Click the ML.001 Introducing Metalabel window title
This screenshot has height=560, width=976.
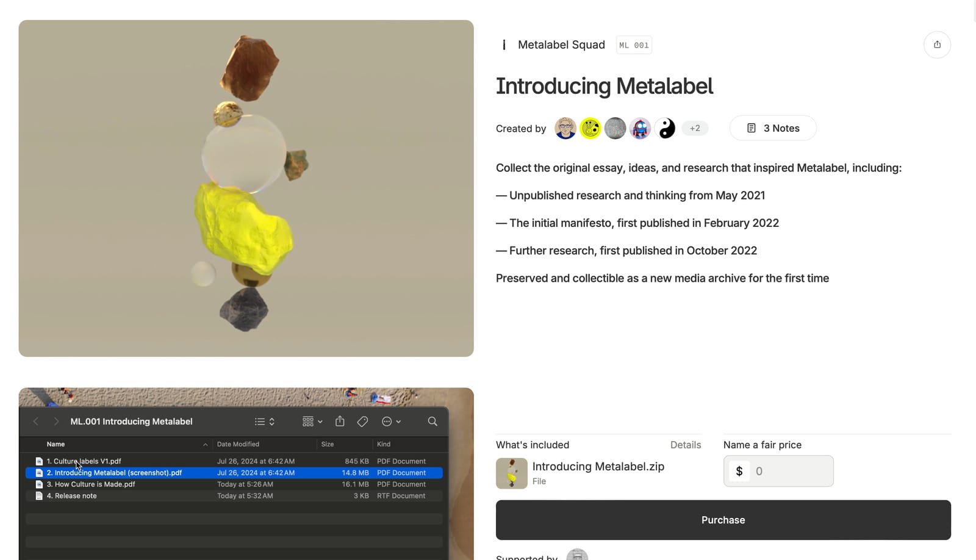pos(131,422)
